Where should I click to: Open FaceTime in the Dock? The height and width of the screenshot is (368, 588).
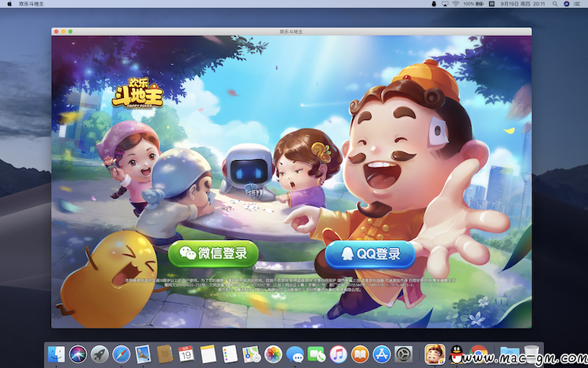317,354
